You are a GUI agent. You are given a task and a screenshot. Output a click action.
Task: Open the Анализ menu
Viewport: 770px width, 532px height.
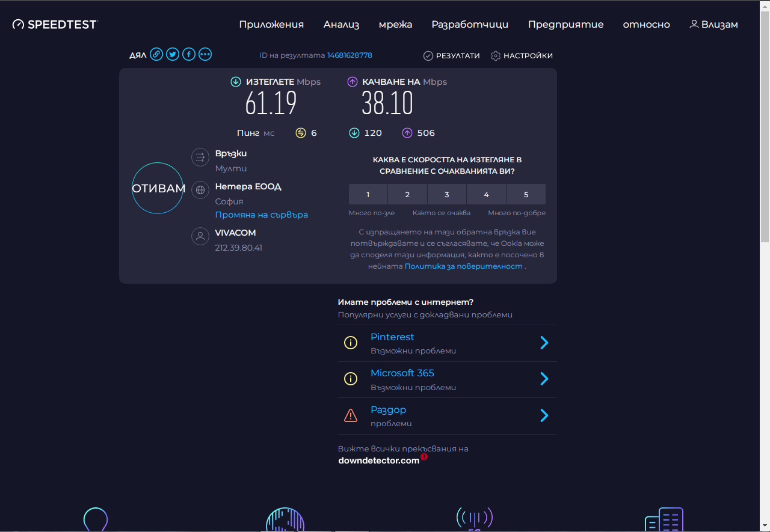point(341,25)
